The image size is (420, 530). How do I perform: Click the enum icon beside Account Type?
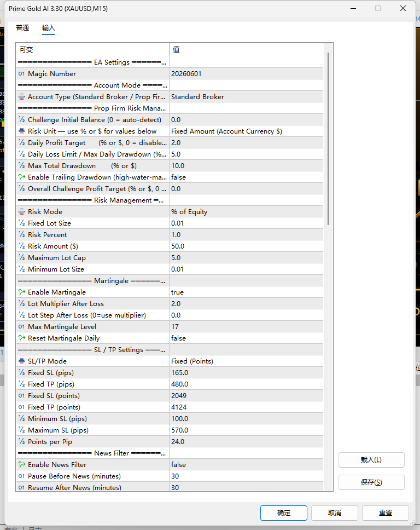coord(22,97)
